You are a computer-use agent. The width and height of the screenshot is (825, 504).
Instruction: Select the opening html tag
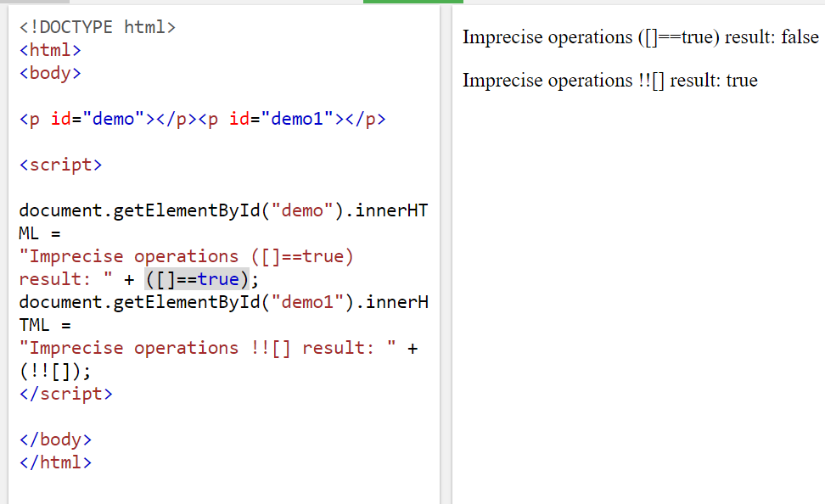tap(49, 49)
